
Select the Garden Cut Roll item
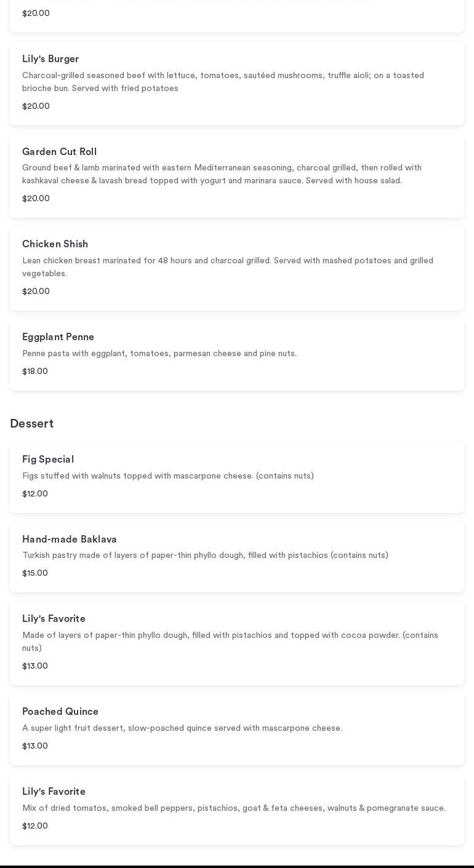(x=59, y=152)
